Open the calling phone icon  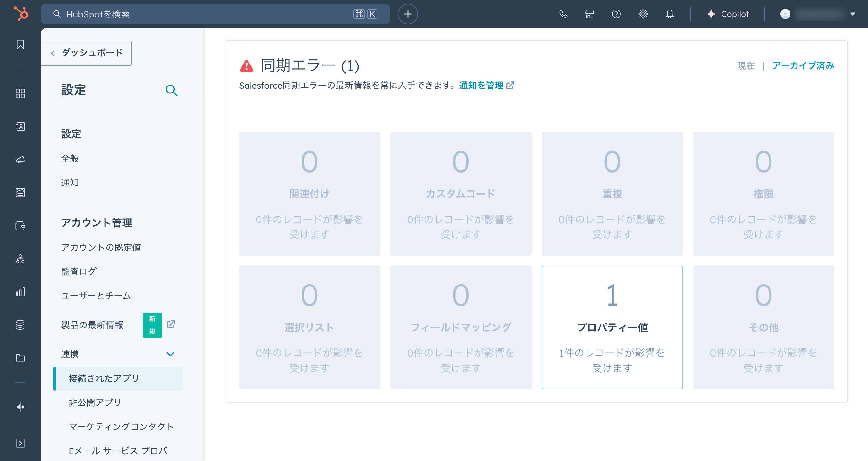click(563, 14)
